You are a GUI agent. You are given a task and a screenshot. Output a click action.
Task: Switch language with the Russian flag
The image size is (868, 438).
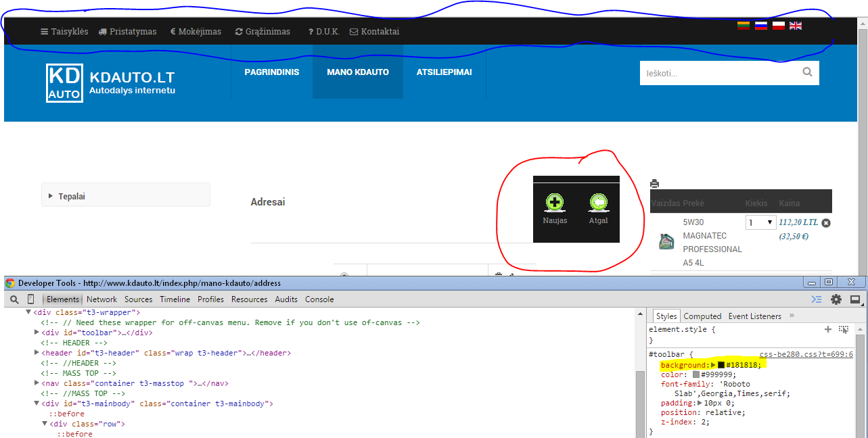click(x=761, y=26)
